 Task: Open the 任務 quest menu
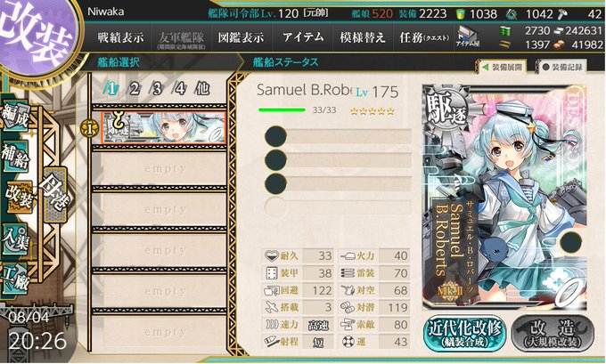click(x=424, y=37)
